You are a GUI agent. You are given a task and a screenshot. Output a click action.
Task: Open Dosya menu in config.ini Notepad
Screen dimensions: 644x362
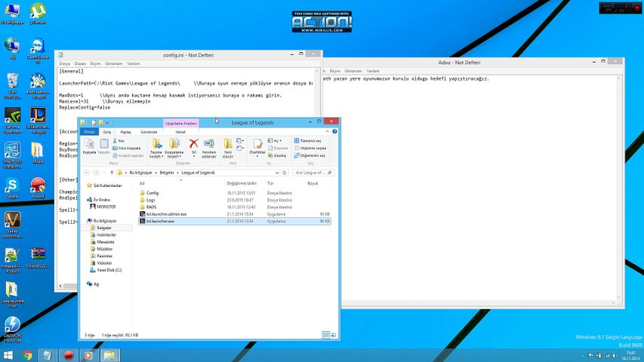click(x=64, y=63)
